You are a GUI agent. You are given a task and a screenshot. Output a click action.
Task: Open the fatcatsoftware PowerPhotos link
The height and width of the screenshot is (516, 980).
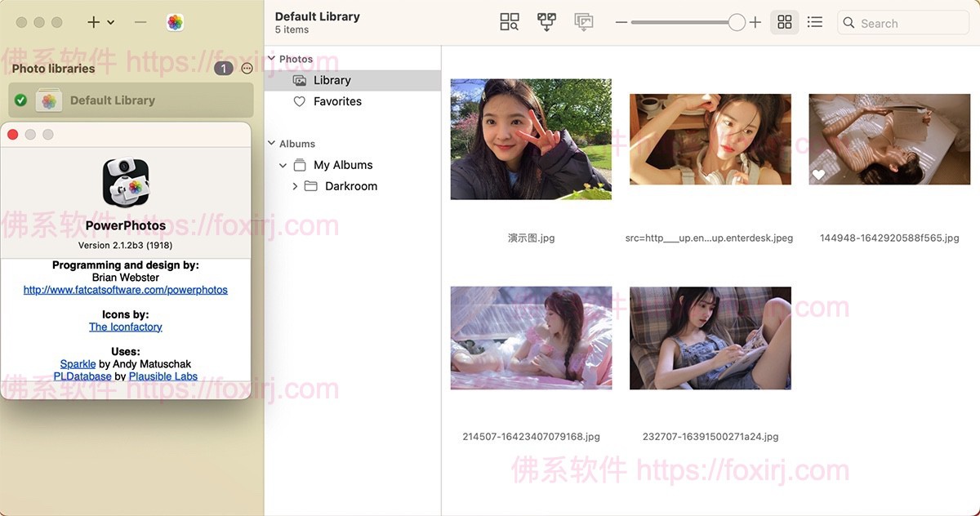coord(126,289)
